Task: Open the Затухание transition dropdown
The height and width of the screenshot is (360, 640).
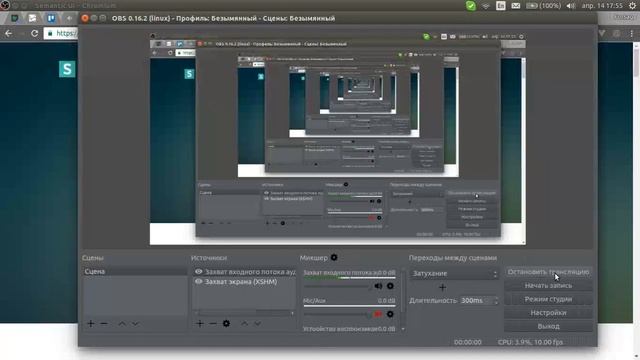Action: pyautogui.click(x=454, y=273)
